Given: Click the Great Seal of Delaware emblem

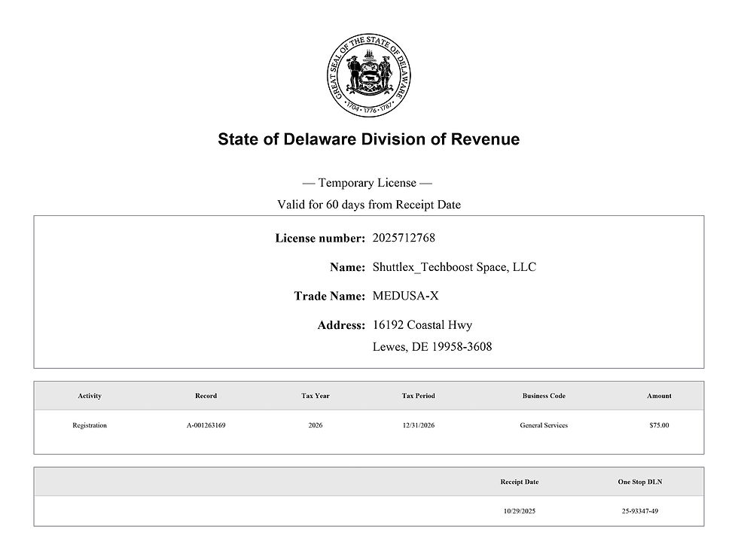Looking at the screenshot, I should [368, 75].
